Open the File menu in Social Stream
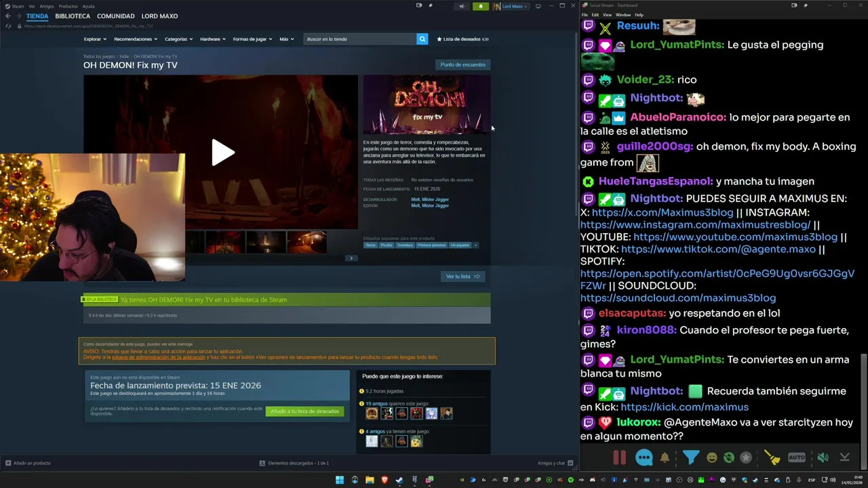This screenshot has width=868, height=488. coord(585,15)
